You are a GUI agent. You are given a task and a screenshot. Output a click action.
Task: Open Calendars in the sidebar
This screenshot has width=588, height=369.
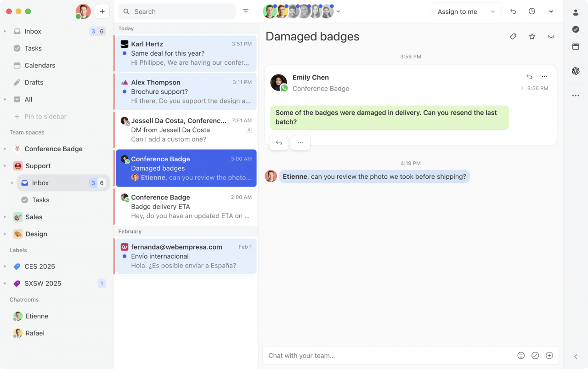[40, 65]
